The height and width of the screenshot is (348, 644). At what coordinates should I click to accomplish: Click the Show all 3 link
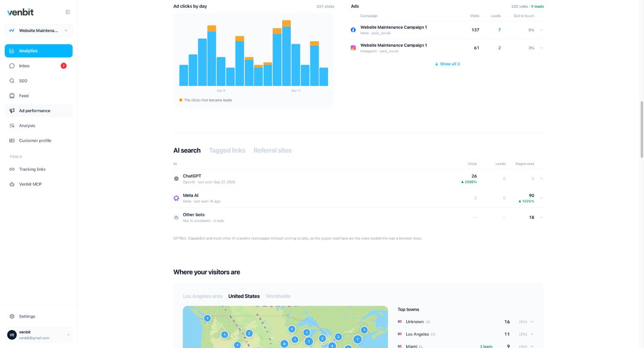coord(447,64)
